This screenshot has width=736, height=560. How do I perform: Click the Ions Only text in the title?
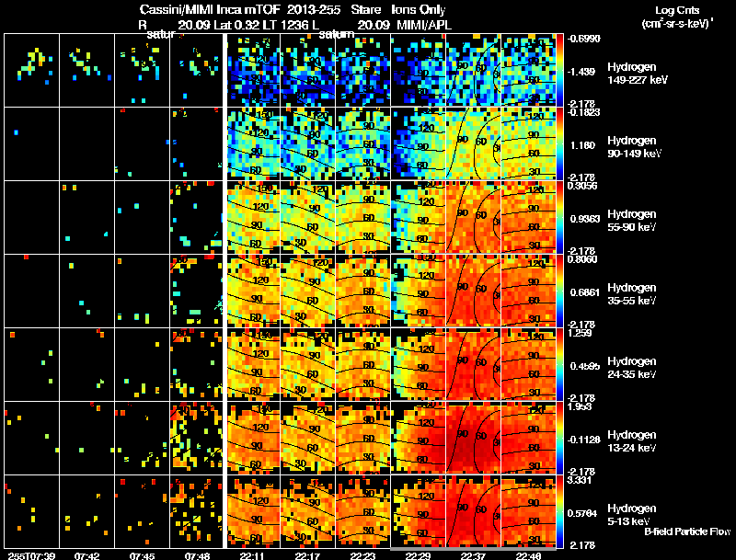tap(419, 10)
